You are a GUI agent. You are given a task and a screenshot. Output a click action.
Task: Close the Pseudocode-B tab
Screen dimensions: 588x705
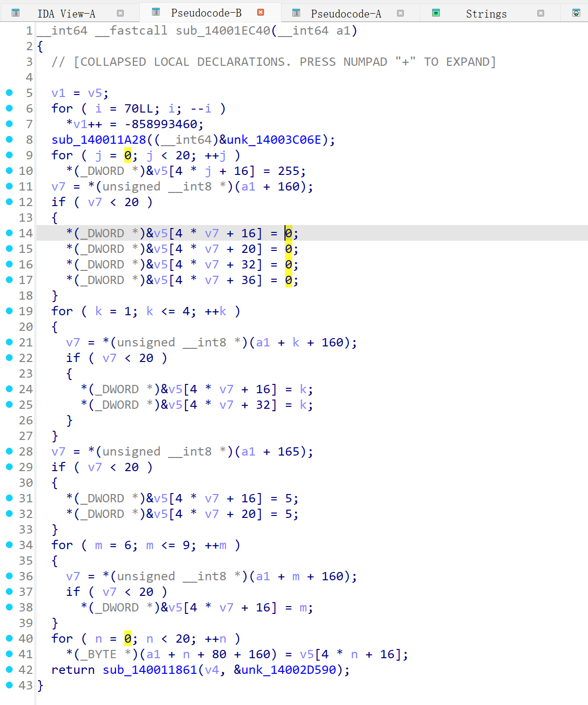pyautogui.click(x=261, y=13)
